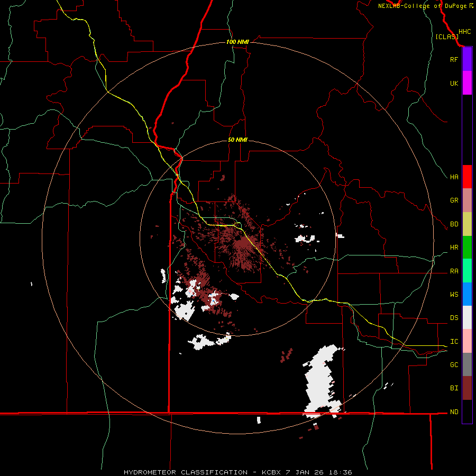The width and height of the screenshot is (476, 476).
Task: Click the 'GC' legend label
Action: point(454,365)
